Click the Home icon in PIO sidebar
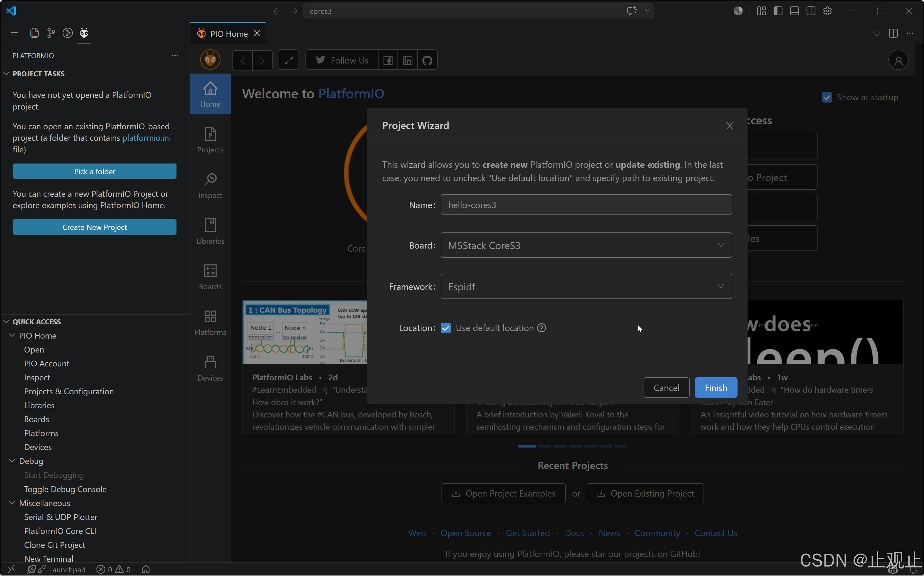Viewport: 924px width, 576px height. tap(210, 94)
